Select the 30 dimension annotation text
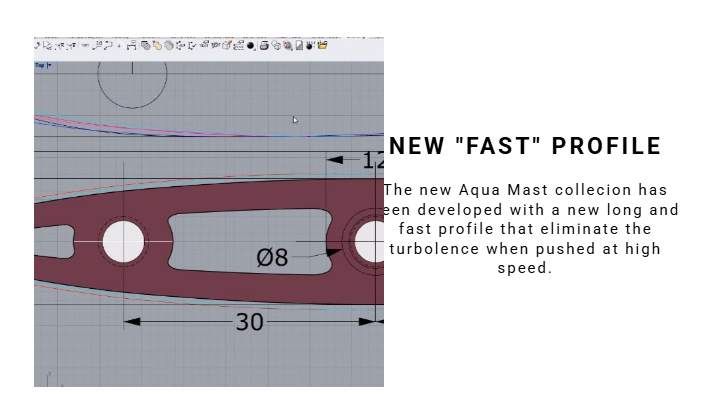This screenshot has height=397, width=704. (x=250, y=322)
